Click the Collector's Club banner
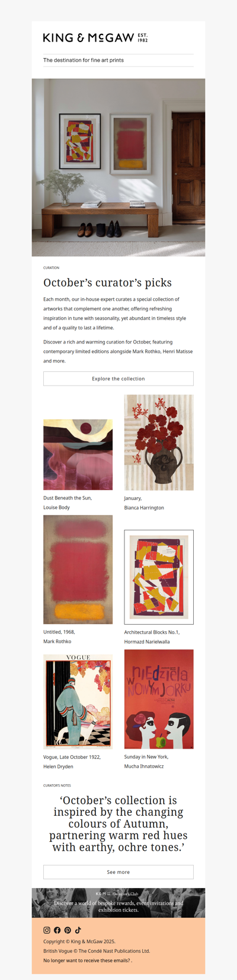 118,903
